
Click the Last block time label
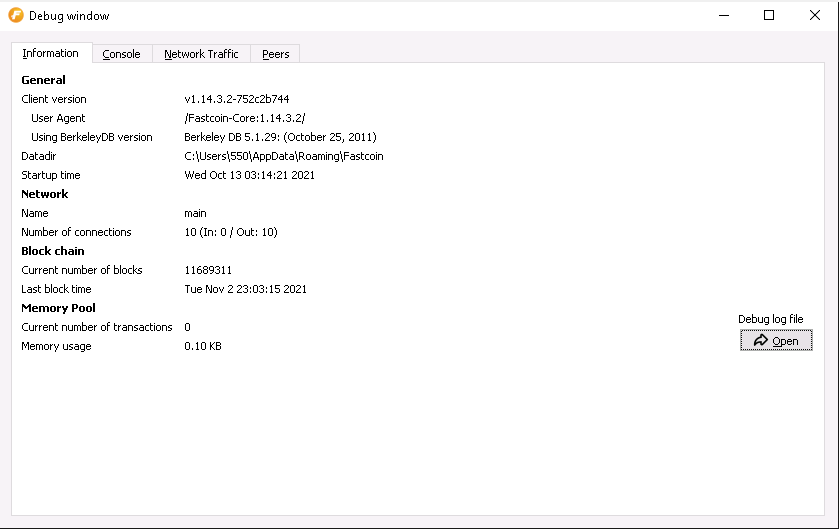click(x=56, y=289)
